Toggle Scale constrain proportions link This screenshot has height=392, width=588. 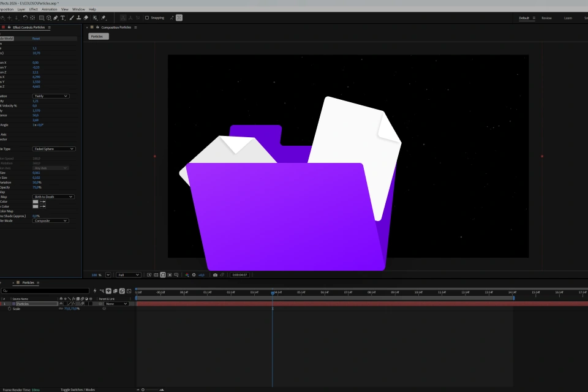(61, 309)
